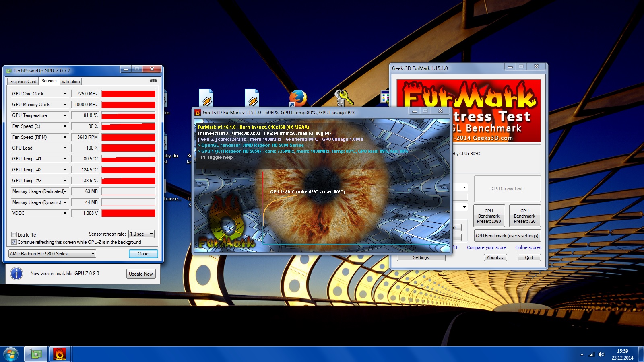The image size is (644, 362).
Task: Open the second Winamp playlist file icon
Action: tap(252, 98)
